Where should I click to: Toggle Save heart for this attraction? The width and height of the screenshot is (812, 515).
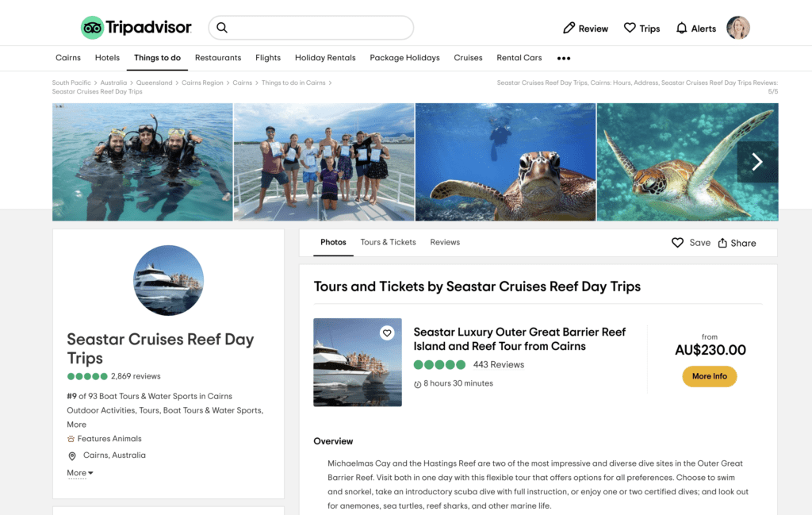(677, 243)
